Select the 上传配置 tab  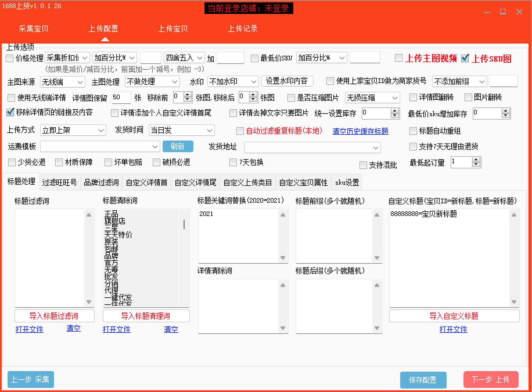(x=103, y=28)
